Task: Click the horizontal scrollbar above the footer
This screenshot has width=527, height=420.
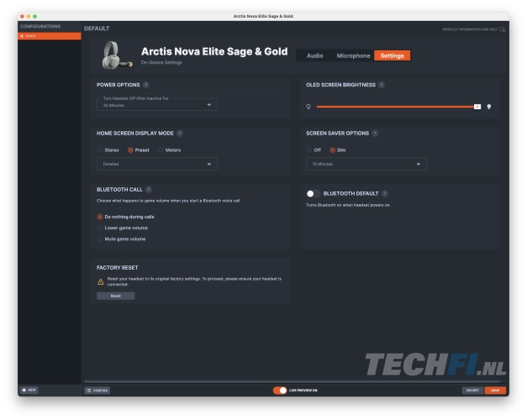Action: point(292,381)
